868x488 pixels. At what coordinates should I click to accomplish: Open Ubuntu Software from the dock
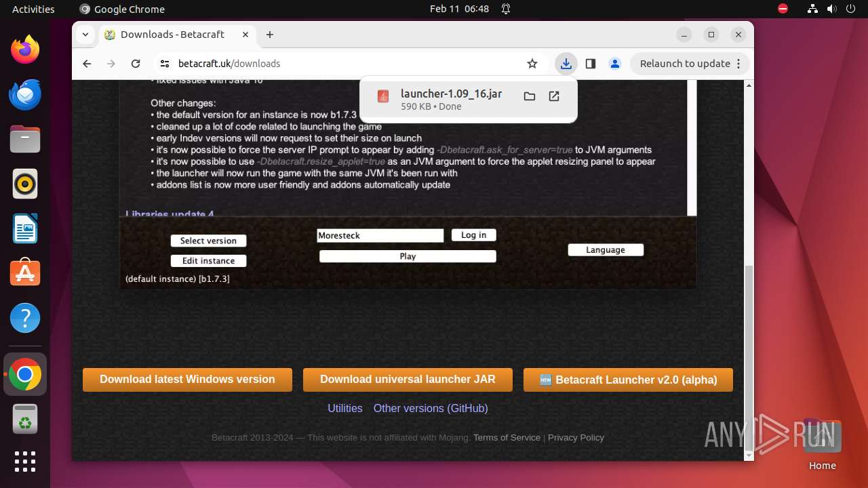point(25,273)
